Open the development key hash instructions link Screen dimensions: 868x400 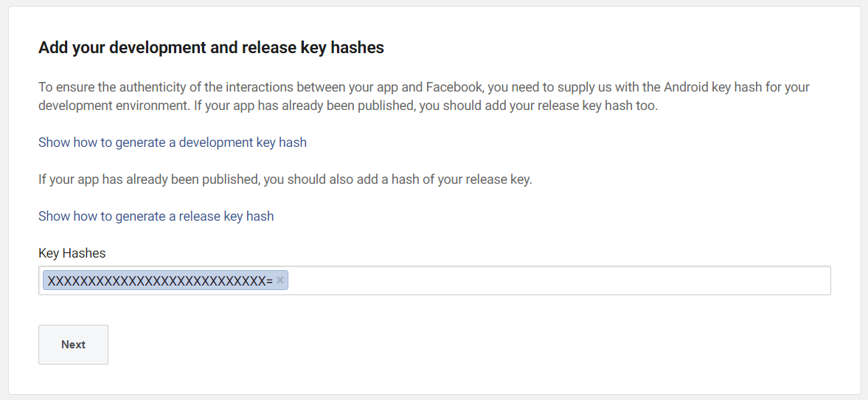coord(172,142)
